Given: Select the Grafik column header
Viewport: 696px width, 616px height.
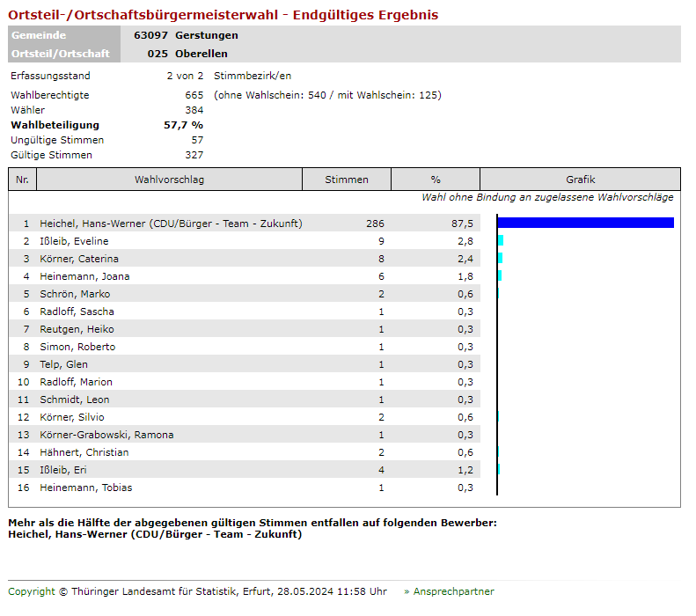Looking at the screenshot, I should pyautogui.click(x=580, y=180).
